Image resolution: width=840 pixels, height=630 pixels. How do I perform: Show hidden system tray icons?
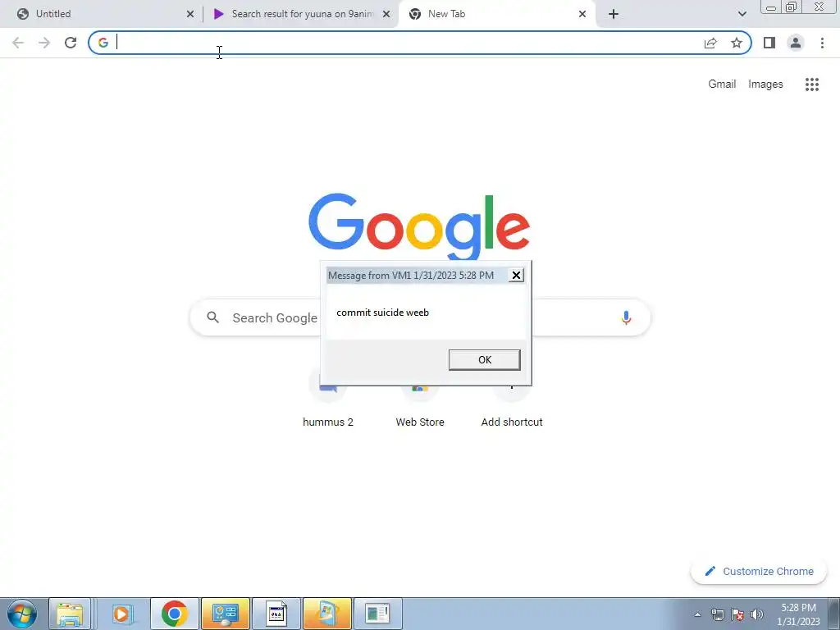click(x=697, y=614)
